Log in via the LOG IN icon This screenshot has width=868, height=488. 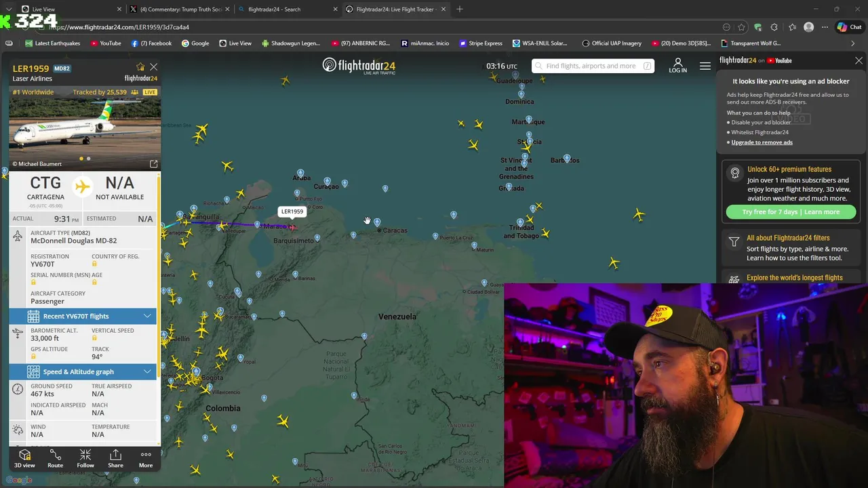677,66
